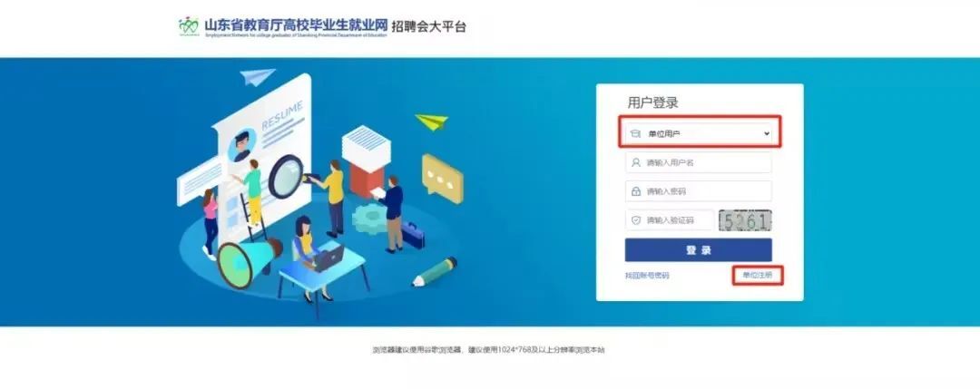The width and height of the screenshot is (980, 389).
Task: Click the 山东省教育厅高校毕业生就业网 title
Action: (x=295, y=24)
